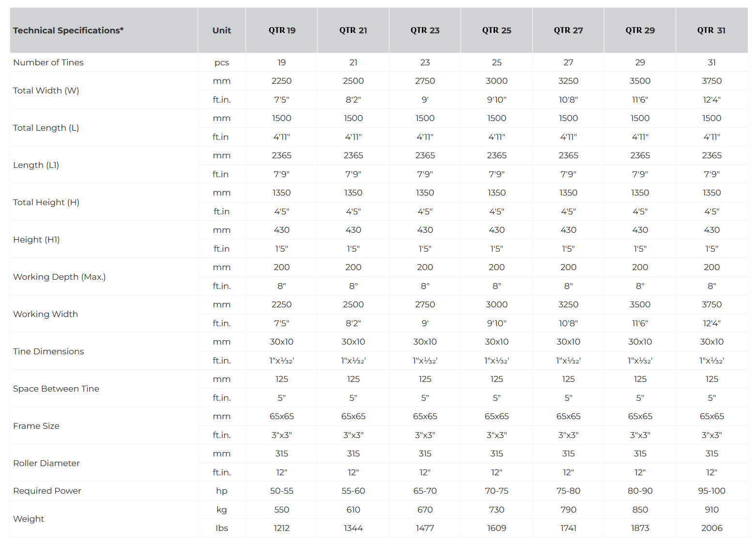
Task: Click the Total Width (W) row label
Action: (46, 91)
